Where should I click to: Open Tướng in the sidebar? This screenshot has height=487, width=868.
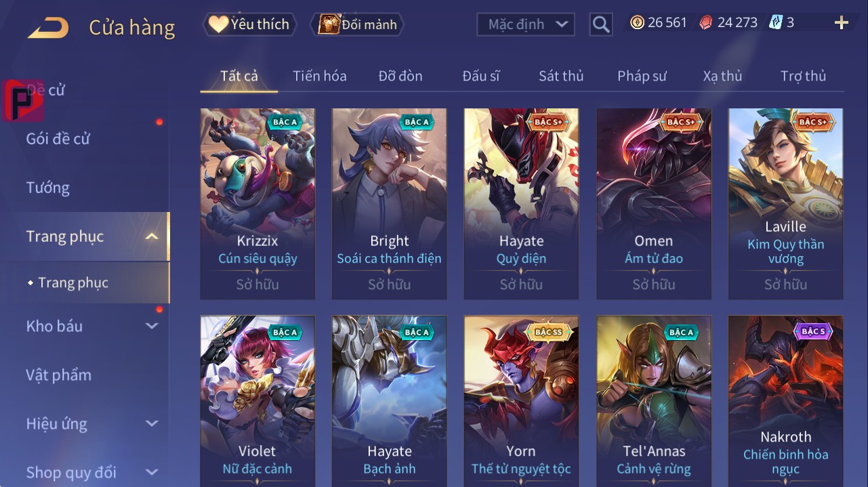[48, 188]
